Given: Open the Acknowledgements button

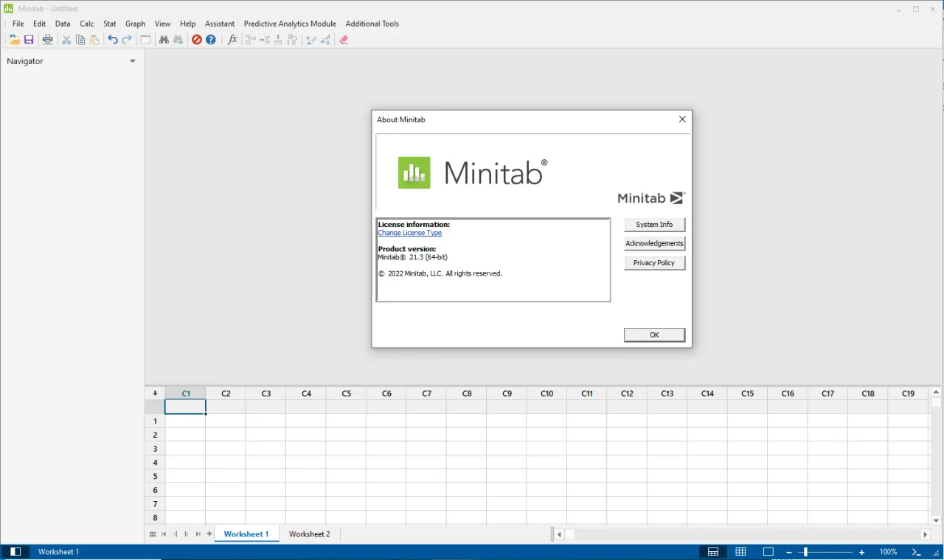Looking at the screenshot, I should click(x=654, y=244).
